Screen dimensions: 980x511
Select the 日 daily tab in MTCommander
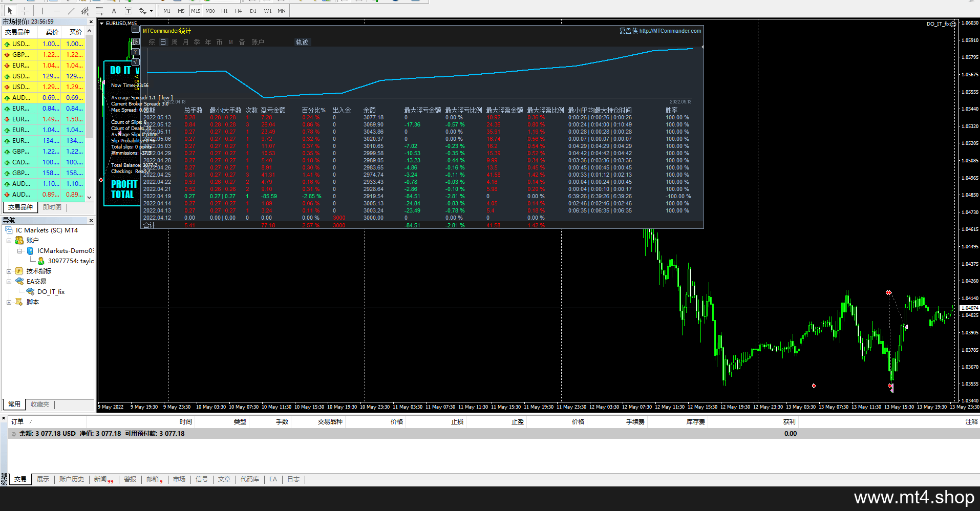tap(163, 42)
